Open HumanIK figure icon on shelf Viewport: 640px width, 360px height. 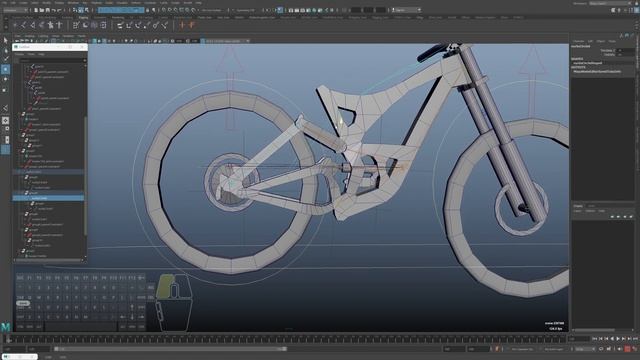click(x=60, y=25)
